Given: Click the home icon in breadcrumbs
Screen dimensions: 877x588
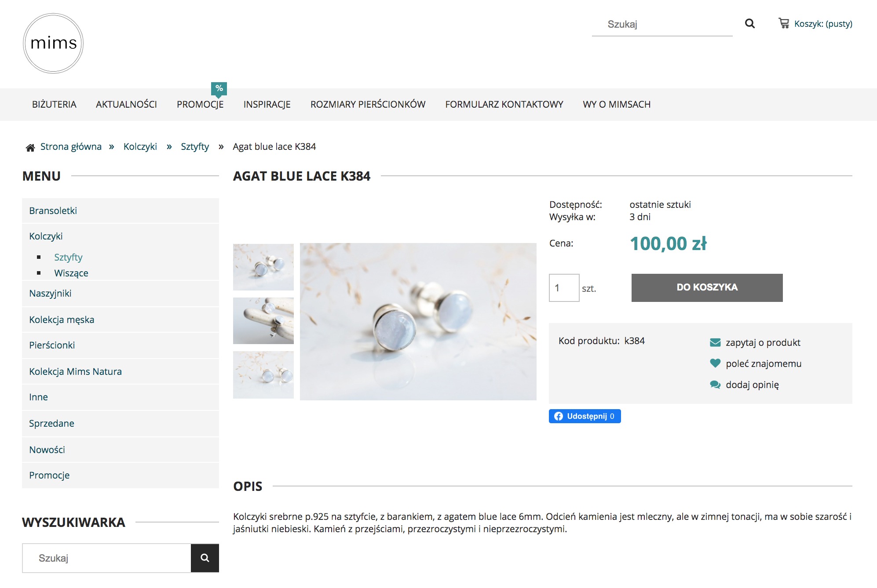Looking at the screenshot, I should [30, 147].
